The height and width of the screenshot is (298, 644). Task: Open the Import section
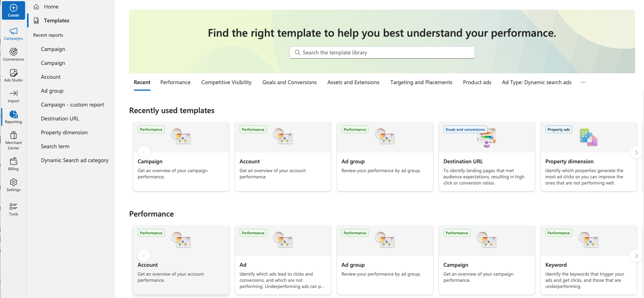[14, 97]
